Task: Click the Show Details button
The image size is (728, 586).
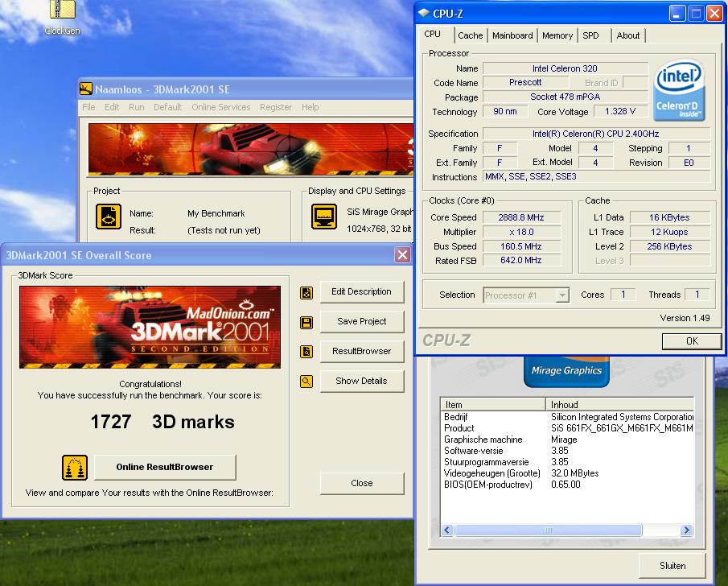Action: 362,381
